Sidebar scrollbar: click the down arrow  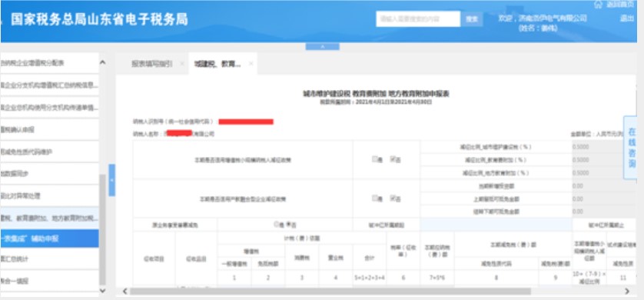(103, 291)
